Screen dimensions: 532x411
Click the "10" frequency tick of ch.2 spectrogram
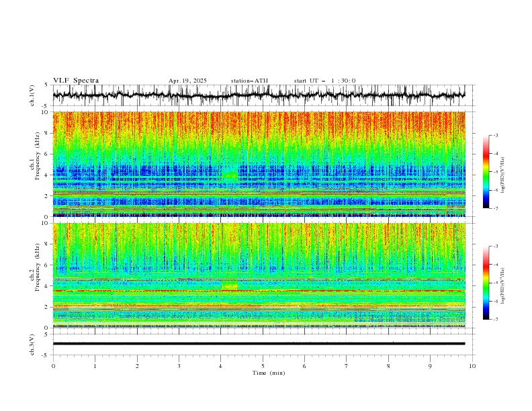(x=45, y=223)
